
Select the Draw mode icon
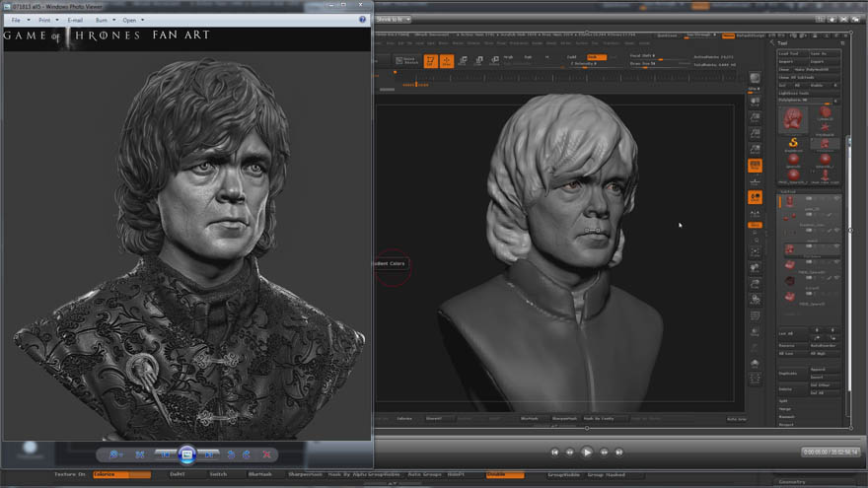447,61
